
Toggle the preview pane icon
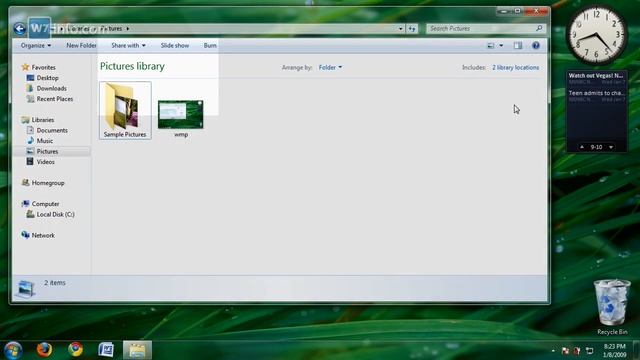518,46
